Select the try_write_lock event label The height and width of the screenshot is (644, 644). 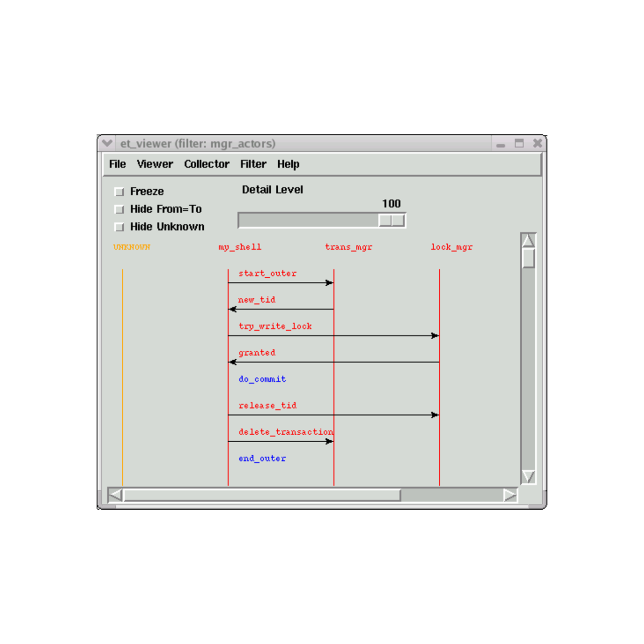point(275,327)
